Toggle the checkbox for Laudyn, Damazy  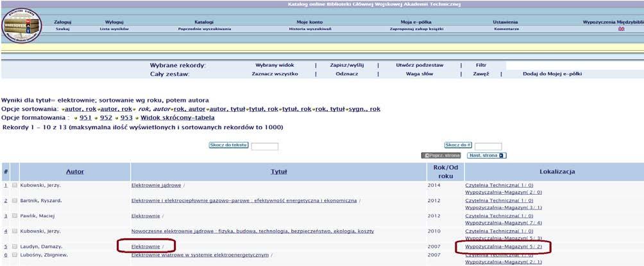[15, 247]
